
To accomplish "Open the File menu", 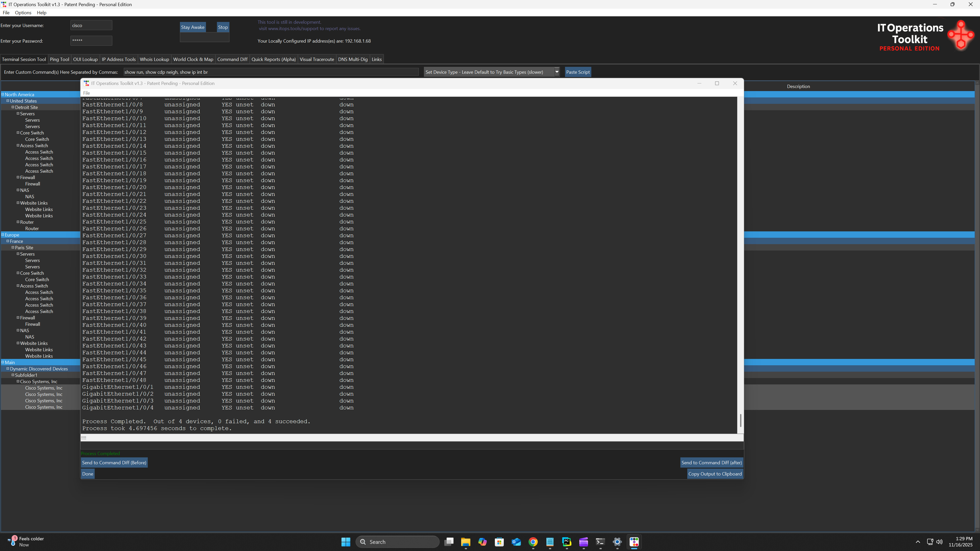I will (6, 12).
